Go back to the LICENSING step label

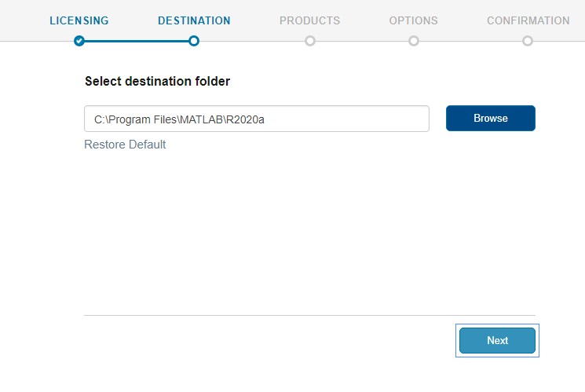79,20
